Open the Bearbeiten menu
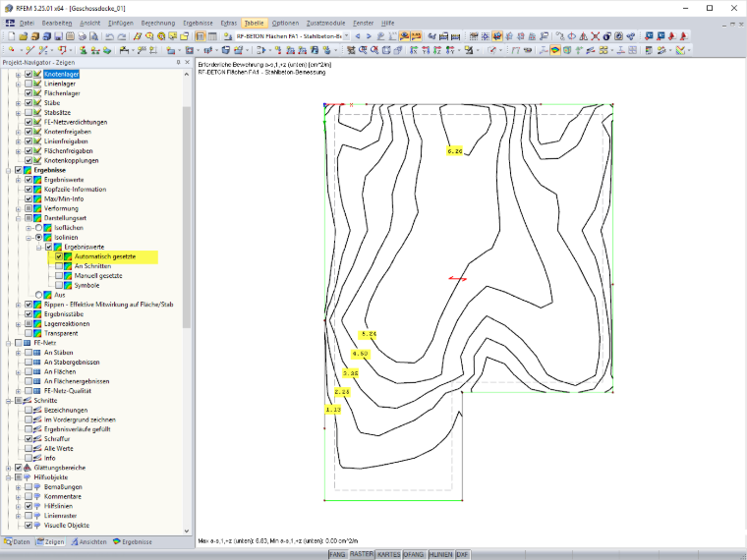This screenshot has height=560, width=747. [x=57, y=23]
